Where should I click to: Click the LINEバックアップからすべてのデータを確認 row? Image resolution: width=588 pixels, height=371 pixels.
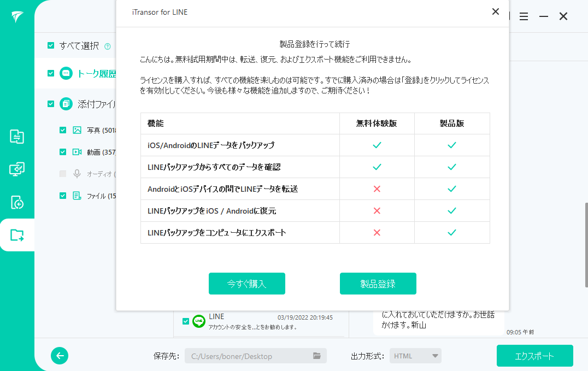pos(315,167)
